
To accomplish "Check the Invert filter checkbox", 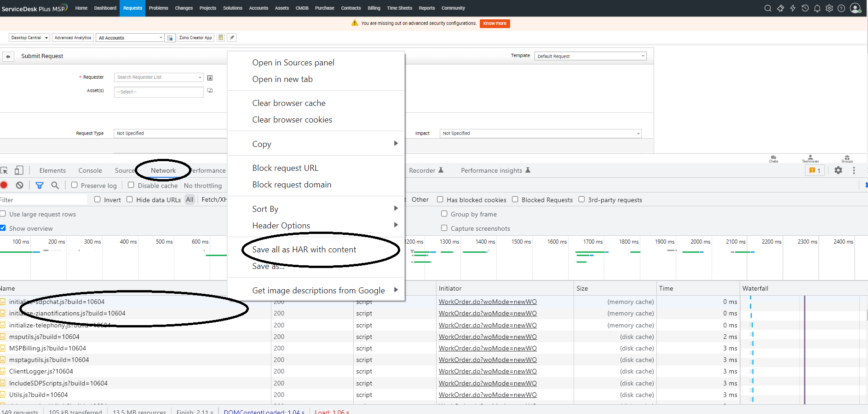I will point(97,199).
